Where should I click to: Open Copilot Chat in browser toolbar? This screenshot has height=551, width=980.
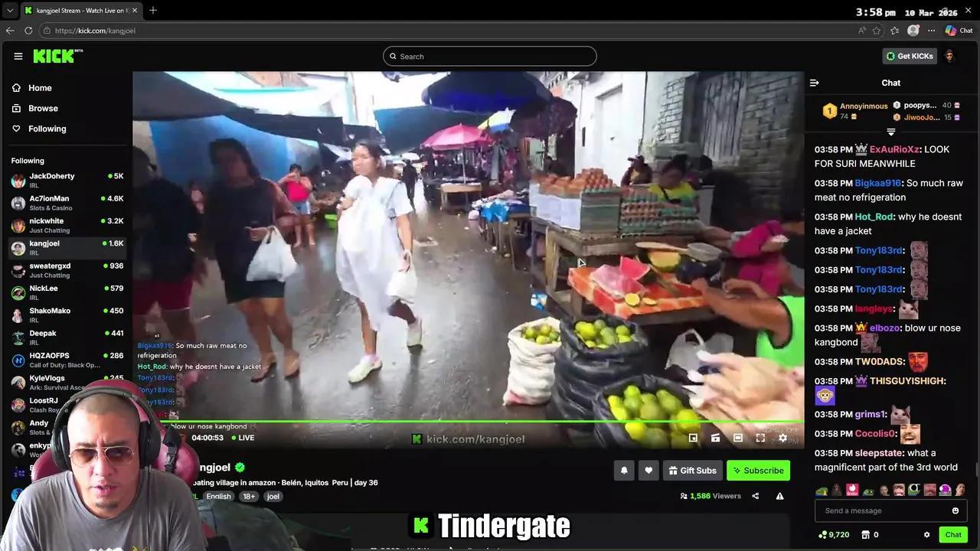coord(959,31)
